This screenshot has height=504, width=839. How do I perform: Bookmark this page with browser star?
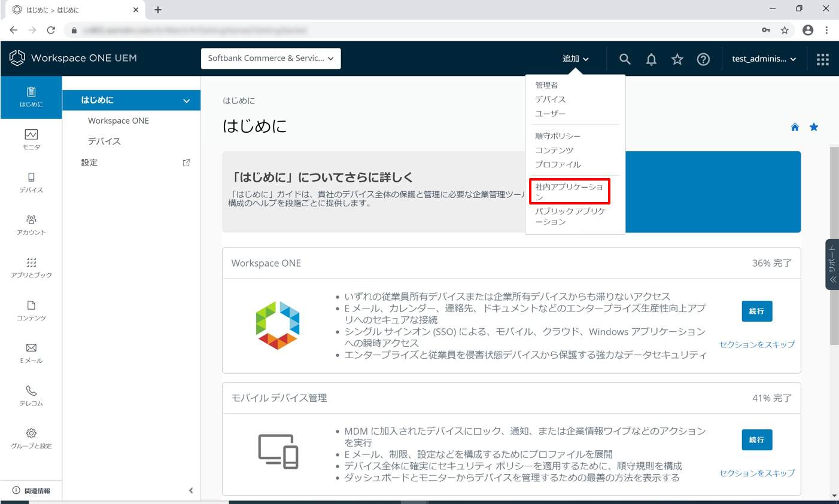785,30
